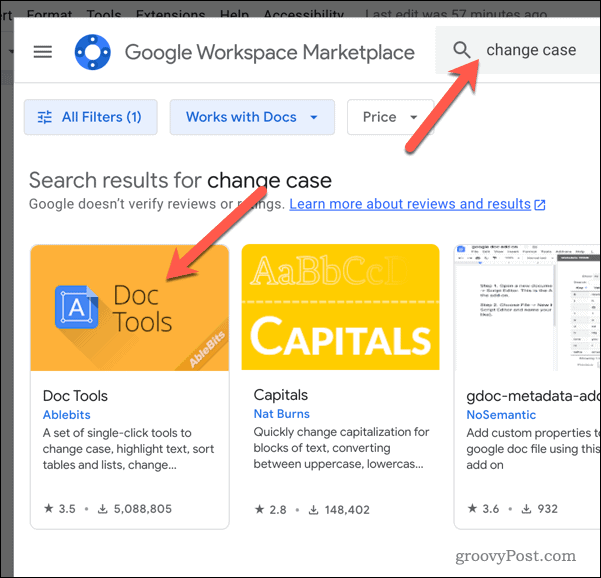Image resolution: width=601 pixels, height=578 pixels.
Task: Click the external link icon after 'results'
Action: click(x=540, y=205)
